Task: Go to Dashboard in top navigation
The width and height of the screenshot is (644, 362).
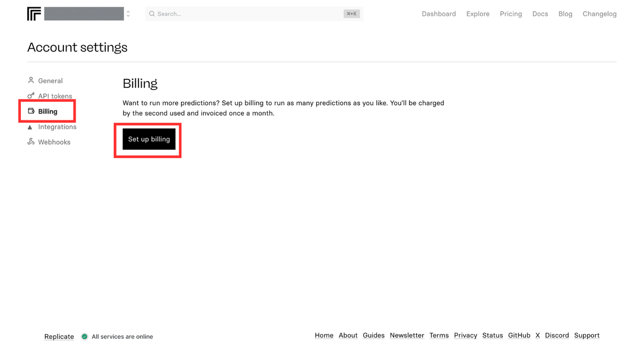Action: click(438, 14)
